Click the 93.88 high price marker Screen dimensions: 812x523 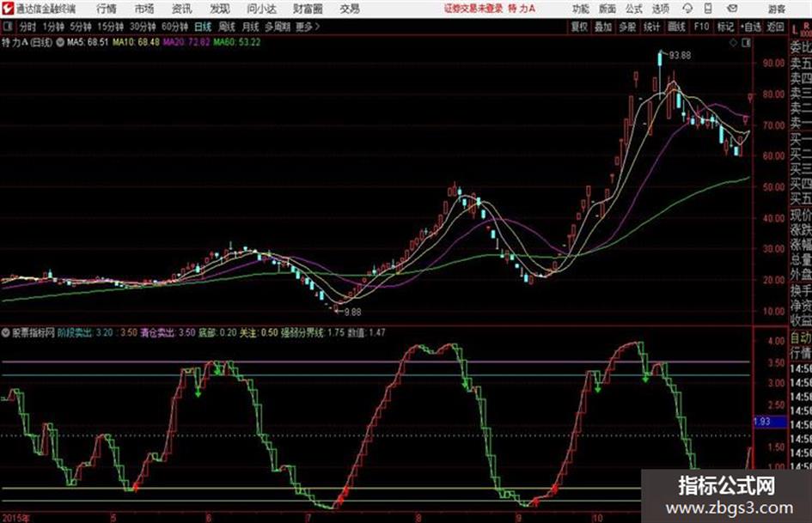click(x=680, y=56)
